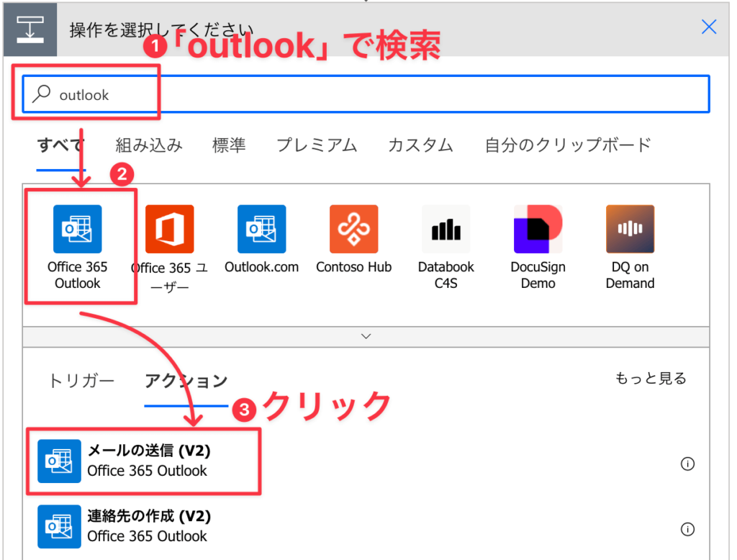Switch to the カスタム tab
Viewport: 737px width, 560px height.
click(x=420, y=145)
